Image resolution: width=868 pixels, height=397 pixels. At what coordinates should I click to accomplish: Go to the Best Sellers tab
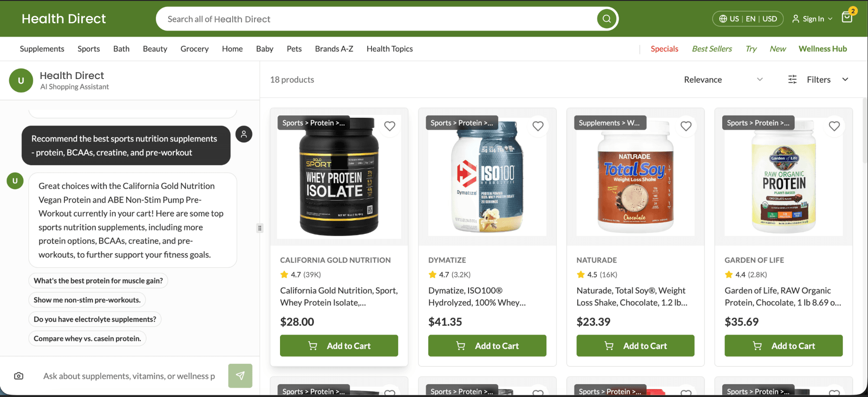pyautogui.click(x=711, y=49)
